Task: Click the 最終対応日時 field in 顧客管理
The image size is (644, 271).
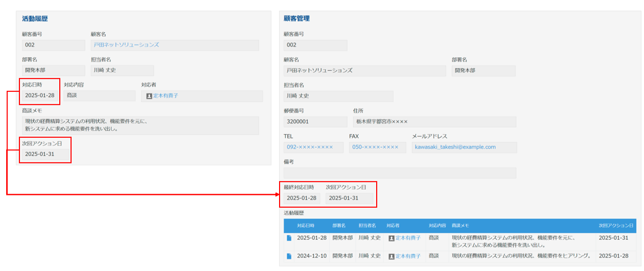Action: [x=302, y=198]
